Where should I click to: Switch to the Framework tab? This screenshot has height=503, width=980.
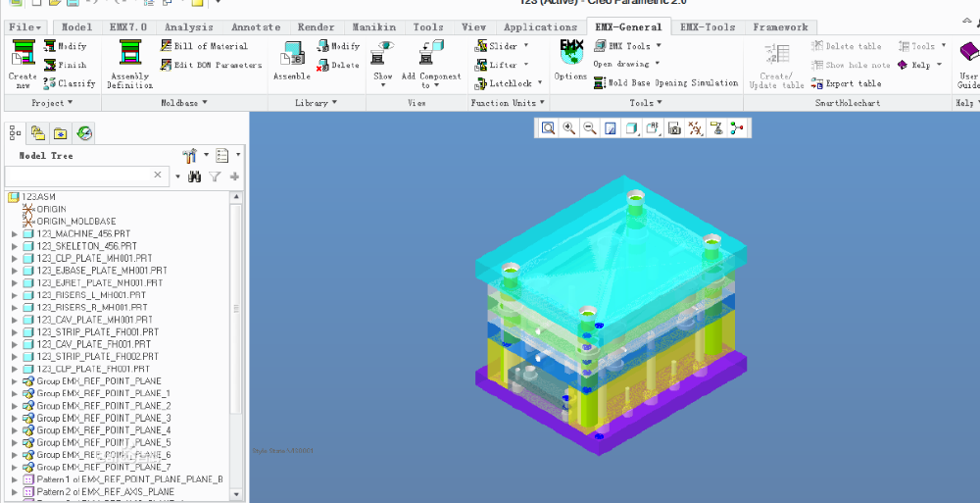tap(780, 26)
